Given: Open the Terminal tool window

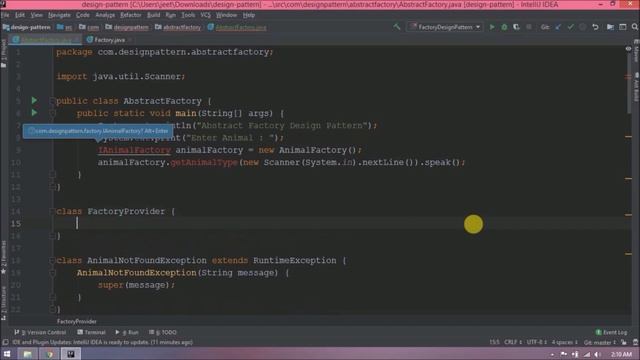Looking at the screenshot, I should pyautogui.click(x=91, y=332).
